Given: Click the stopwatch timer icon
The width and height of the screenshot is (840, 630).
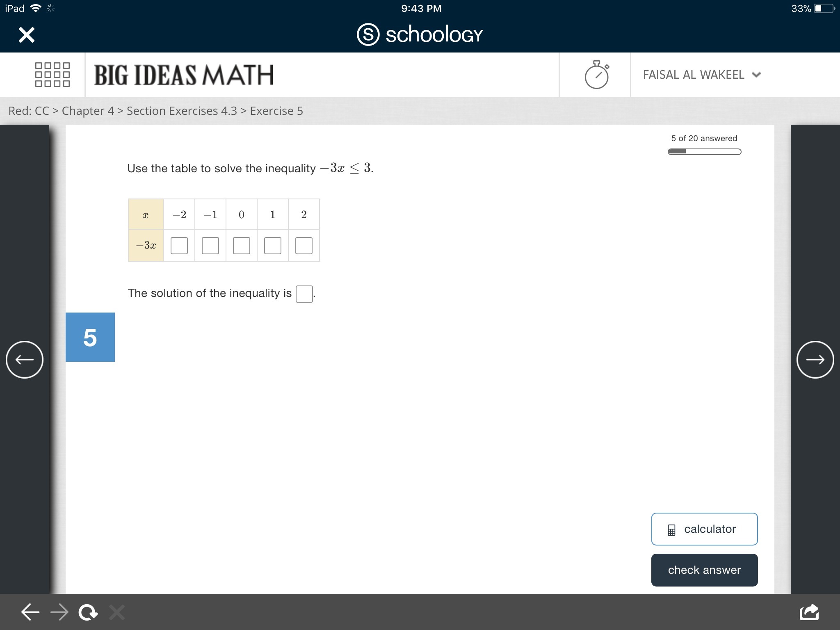Looking at the screenshot, I should click(596, 75).
